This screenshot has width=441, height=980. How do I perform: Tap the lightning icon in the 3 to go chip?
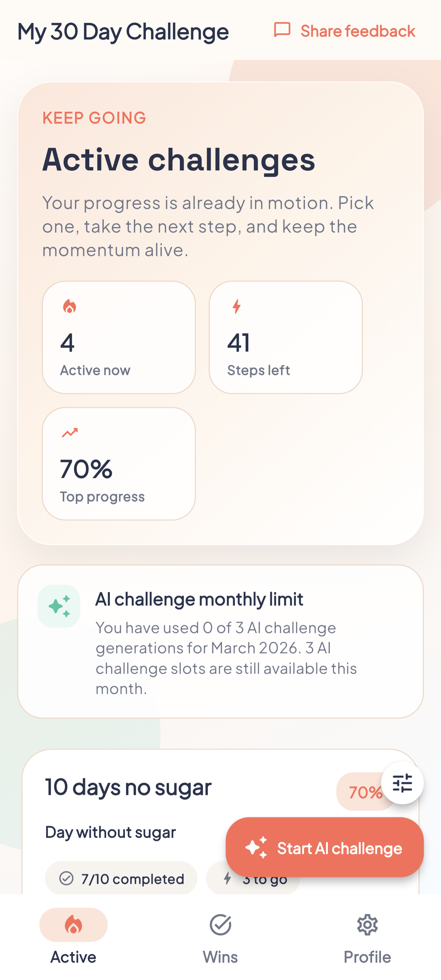[x=228, y=878]
